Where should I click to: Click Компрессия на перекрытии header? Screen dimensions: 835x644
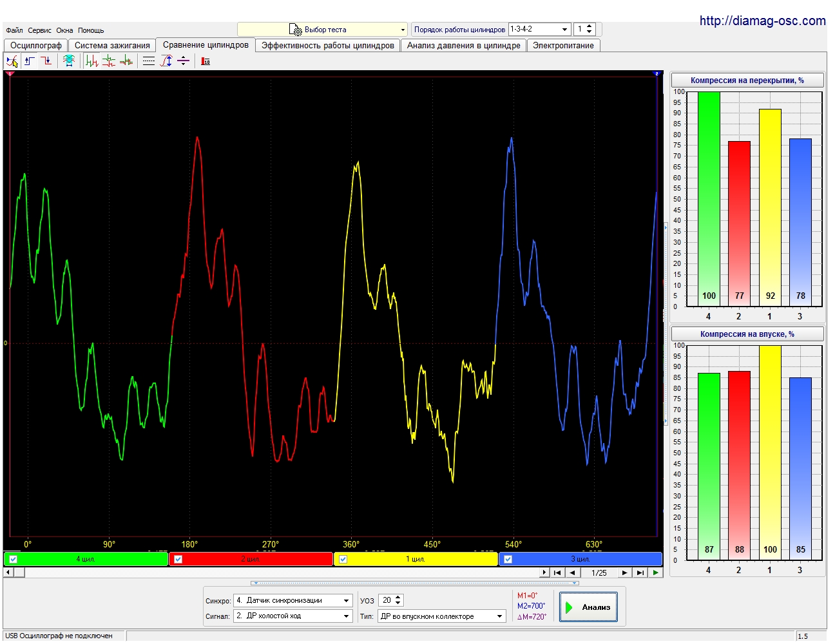[747, 80]
